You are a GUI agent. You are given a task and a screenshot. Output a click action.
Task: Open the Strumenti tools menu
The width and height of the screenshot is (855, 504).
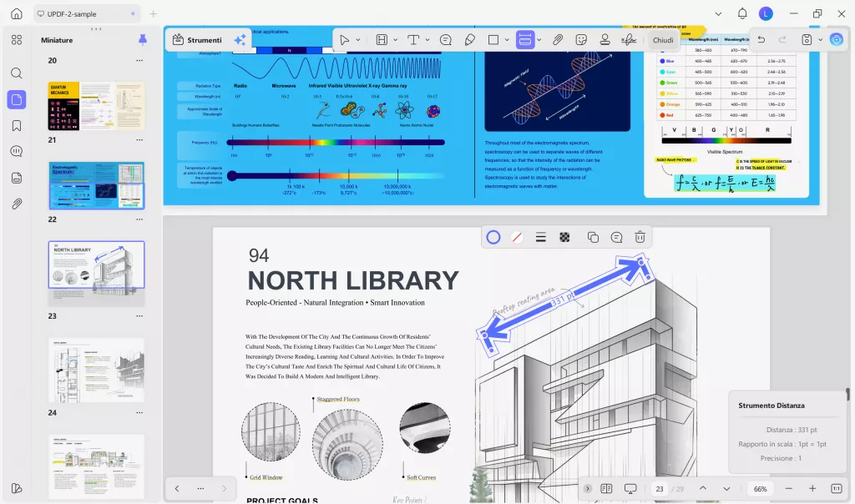tap(197, 40)
